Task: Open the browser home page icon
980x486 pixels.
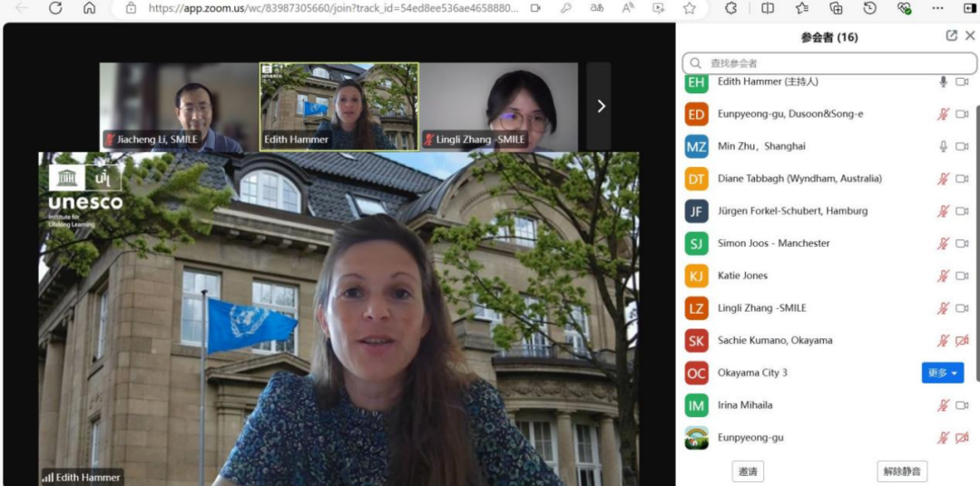Action: coord(89,8)
